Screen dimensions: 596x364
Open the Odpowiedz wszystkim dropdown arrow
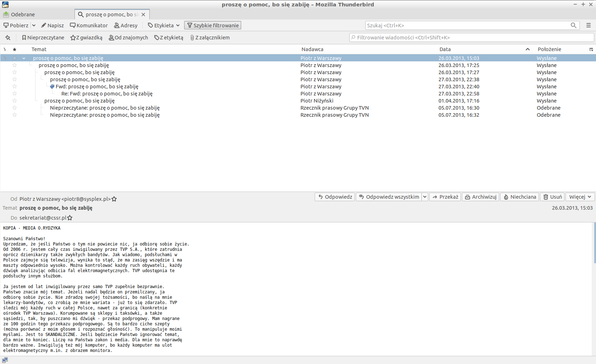[425, 197]
